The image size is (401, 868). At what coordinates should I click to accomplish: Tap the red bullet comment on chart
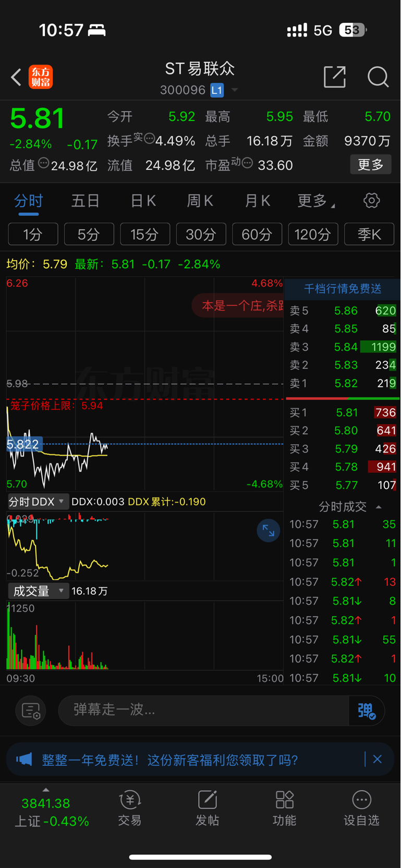[239, 305]
